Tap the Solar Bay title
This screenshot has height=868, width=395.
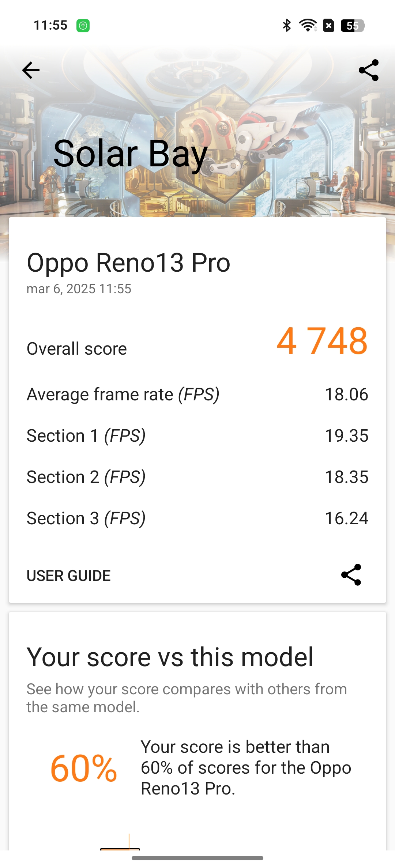click(x=131, y=154)
